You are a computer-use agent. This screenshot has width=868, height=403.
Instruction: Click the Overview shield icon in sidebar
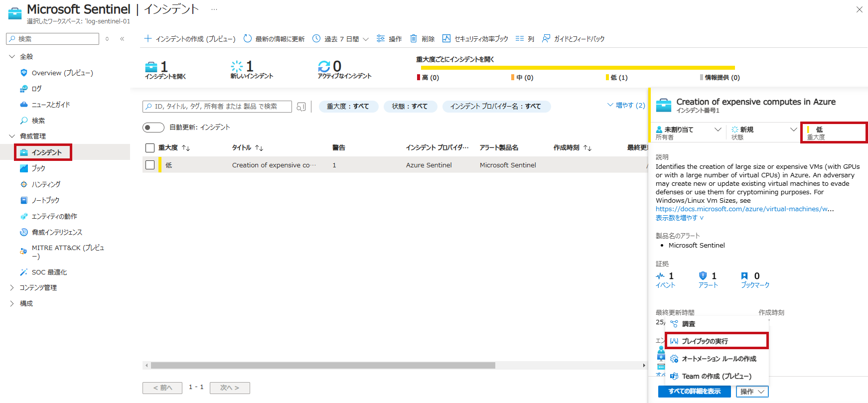pyautogui.click(x=23, y=73)
